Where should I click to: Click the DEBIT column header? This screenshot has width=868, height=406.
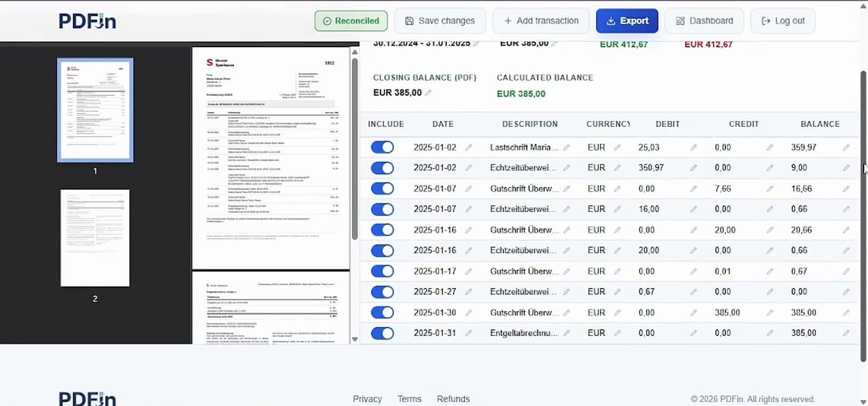click(x=668, y=124)
